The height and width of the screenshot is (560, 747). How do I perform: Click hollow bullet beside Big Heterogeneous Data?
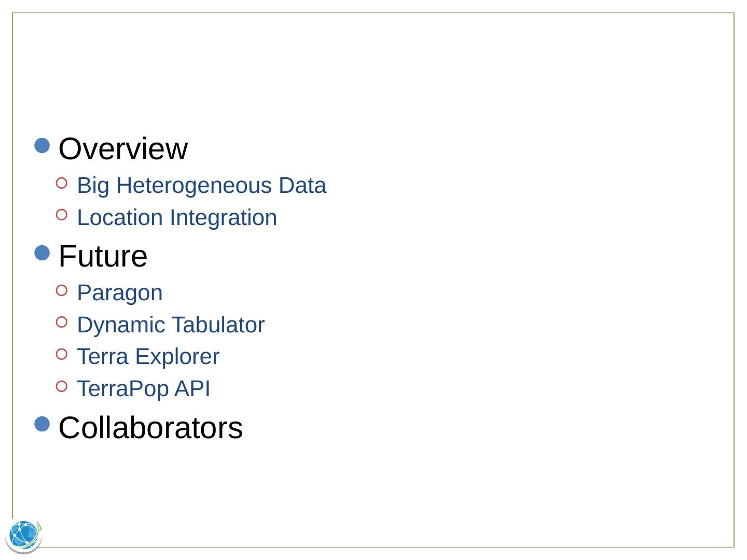click(x=62, y=183)
